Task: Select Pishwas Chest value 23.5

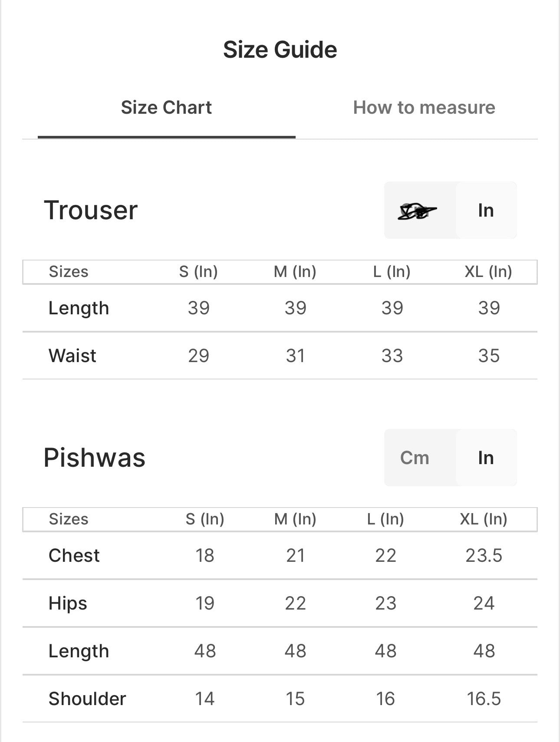Action: pyautogui.click(x=484, y=556)
